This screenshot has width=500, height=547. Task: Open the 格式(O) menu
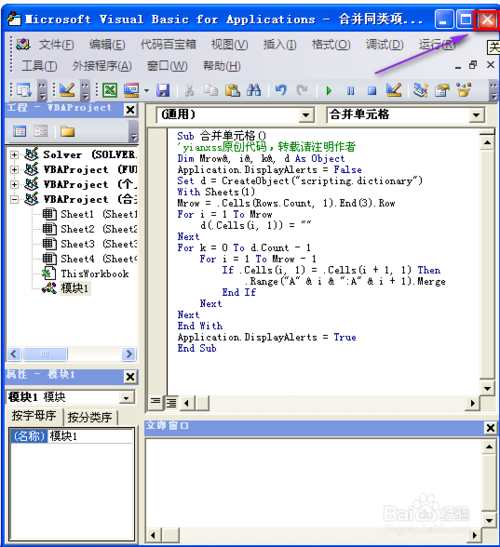pos(331,45)
